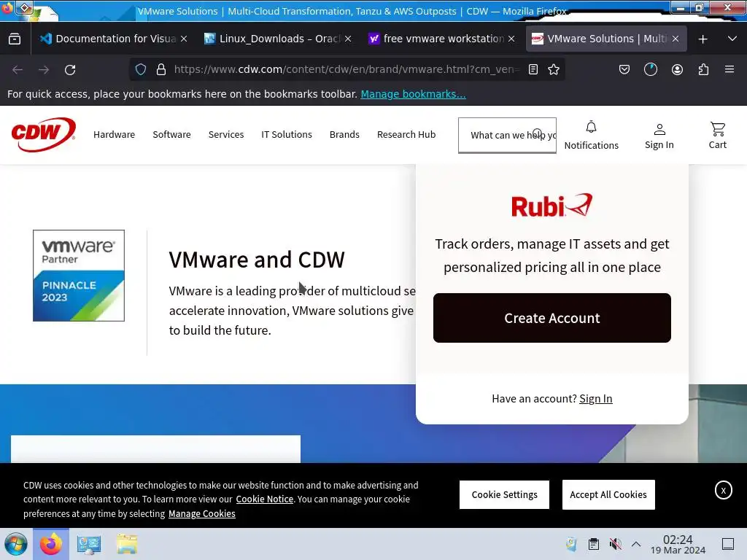
Task: Go forward to next page
Action: [44, 69]
